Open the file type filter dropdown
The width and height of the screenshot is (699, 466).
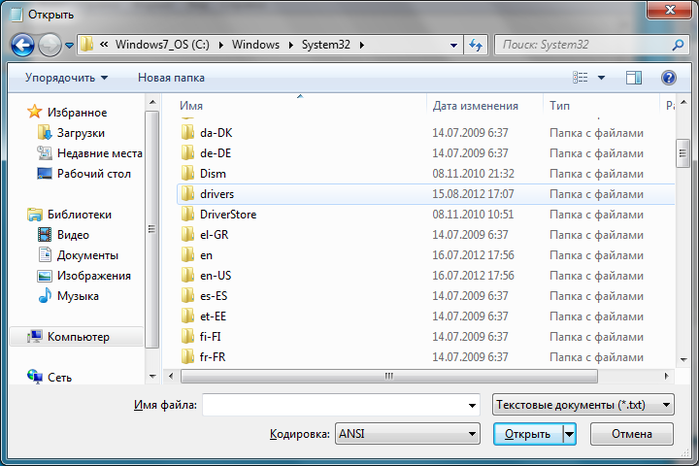[x=583, y=405]
